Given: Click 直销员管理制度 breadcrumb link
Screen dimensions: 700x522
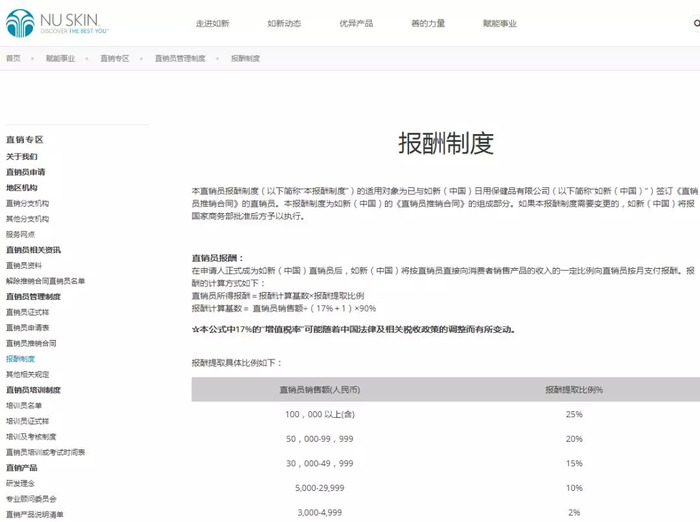Looking at the screenshot, I should click(x=180, y=58).
